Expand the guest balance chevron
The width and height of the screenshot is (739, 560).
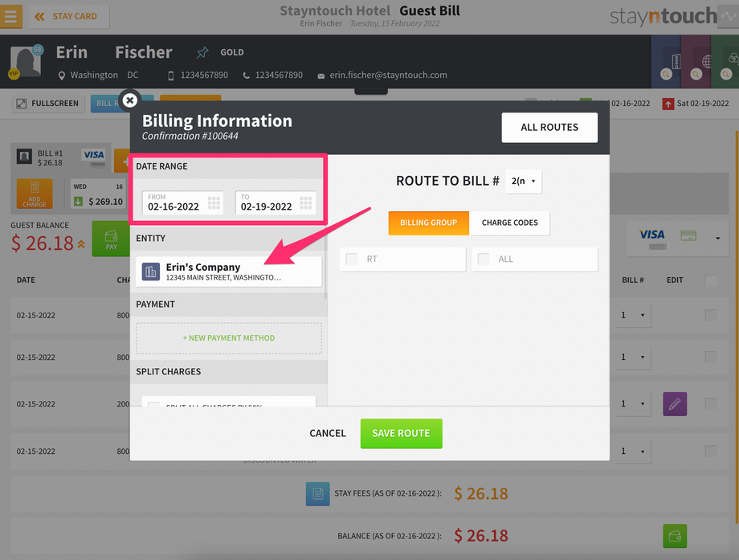click(82, 244)
